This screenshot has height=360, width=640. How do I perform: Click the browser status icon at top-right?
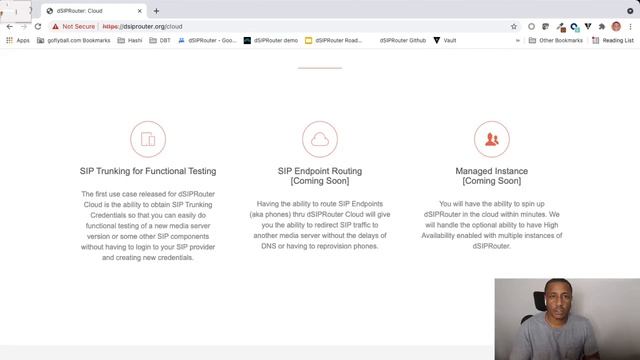pyautogui.click(x=630, y=11)
